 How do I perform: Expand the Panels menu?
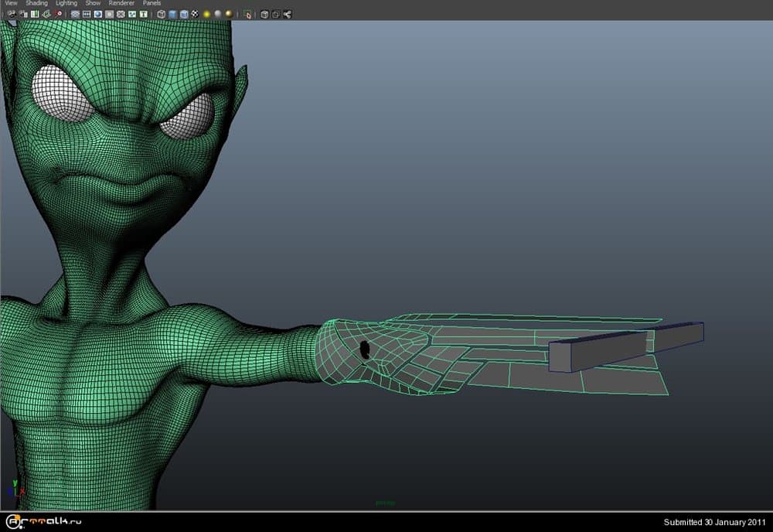click(x=152, y=3)
